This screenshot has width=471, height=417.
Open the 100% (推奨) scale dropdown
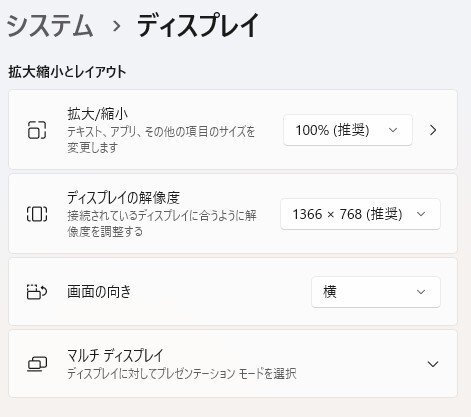(348, 130)
